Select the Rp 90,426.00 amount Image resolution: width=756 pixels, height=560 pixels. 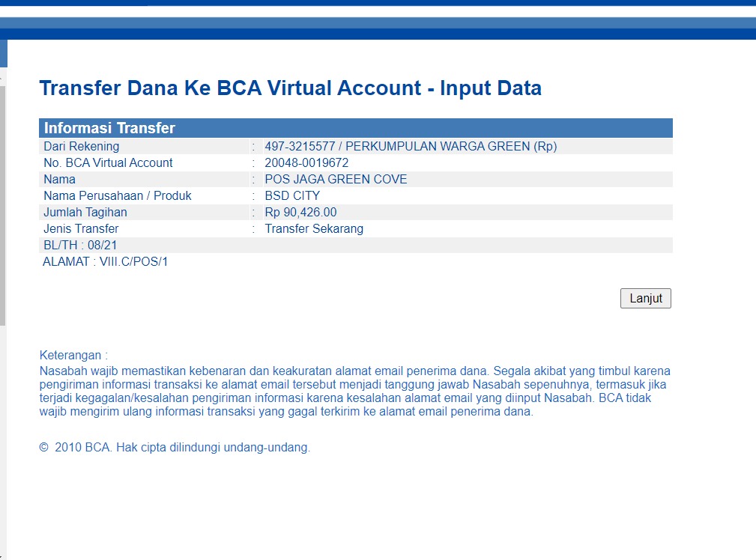click(300, 213)
